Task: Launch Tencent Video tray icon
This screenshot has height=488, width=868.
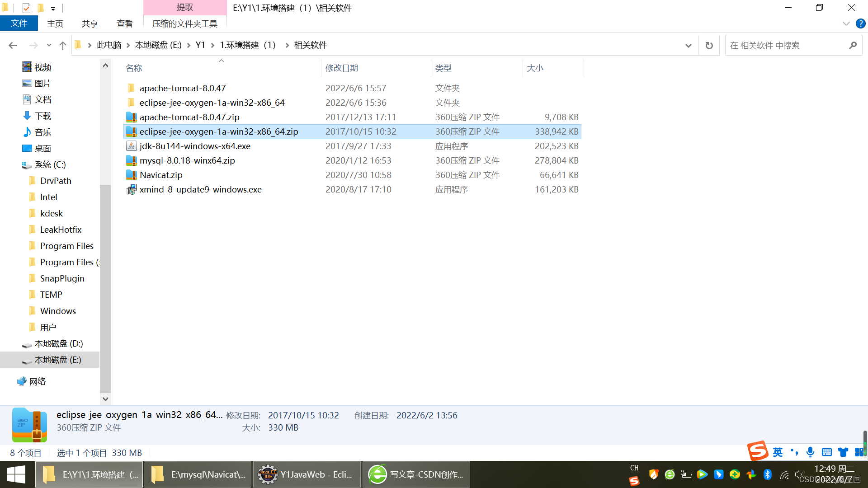Action: coord(703,475)
